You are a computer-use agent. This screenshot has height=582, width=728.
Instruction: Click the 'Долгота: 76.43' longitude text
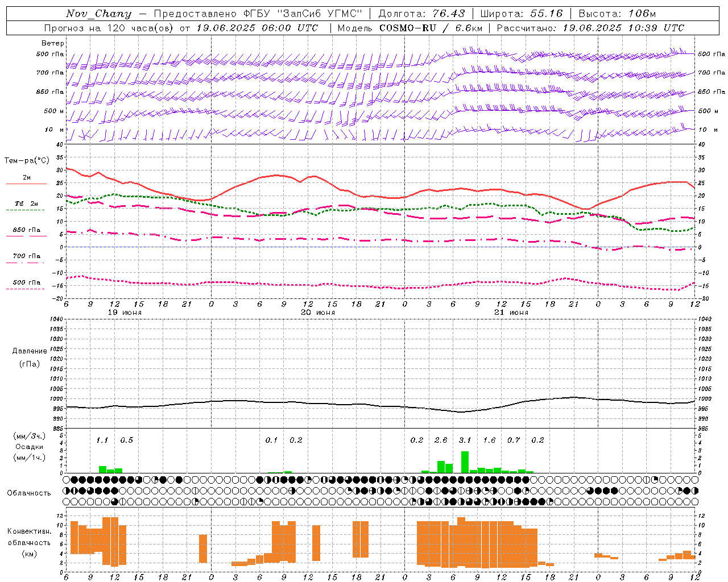pos(421,14)
